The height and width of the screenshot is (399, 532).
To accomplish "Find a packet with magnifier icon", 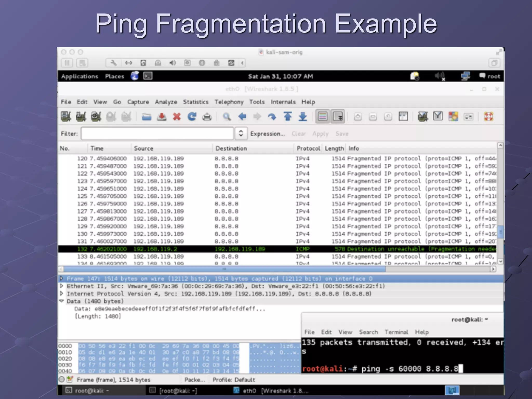I will [x=227, y=117].
